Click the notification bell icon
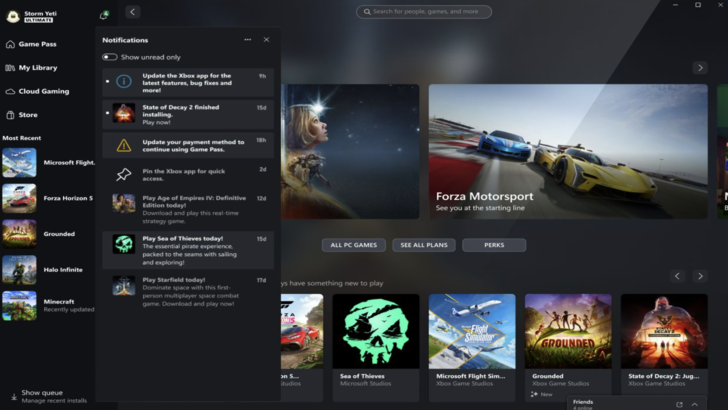728x410 pixels. coord(105,14)
